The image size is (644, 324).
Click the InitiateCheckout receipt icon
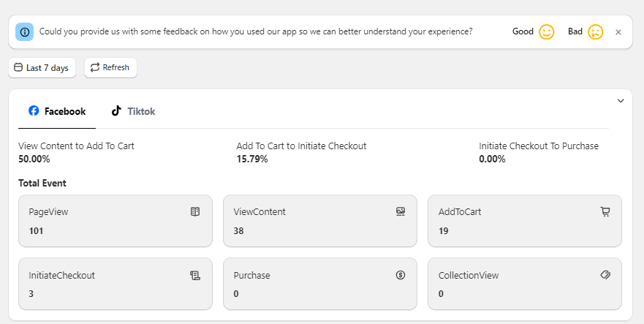pyautogui.click(x=195, y=276)
